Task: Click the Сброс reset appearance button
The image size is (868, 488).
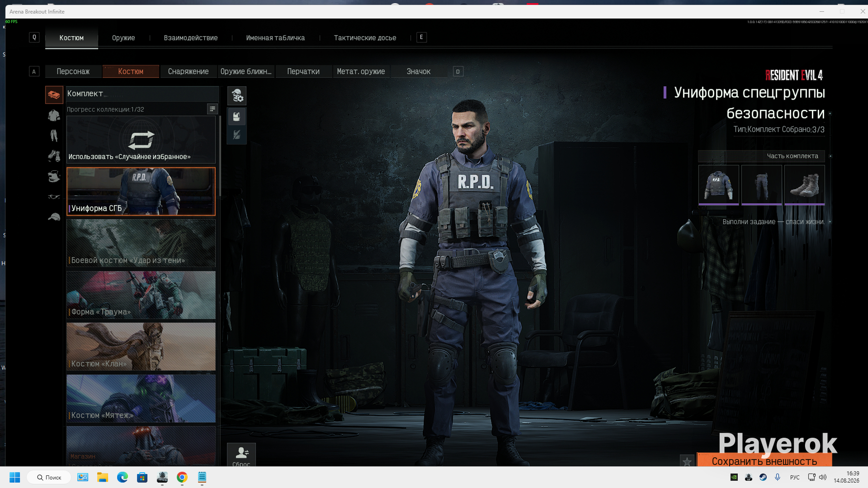Action: (x=241, y=456)
